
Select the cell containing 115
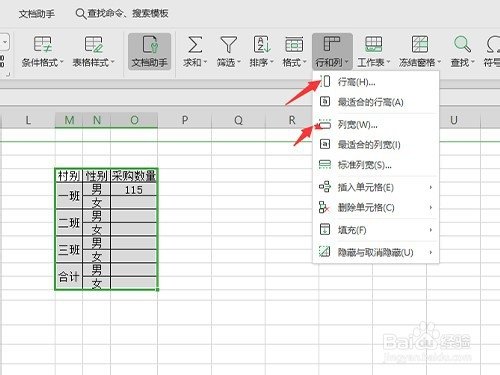(x=134, y=189)
